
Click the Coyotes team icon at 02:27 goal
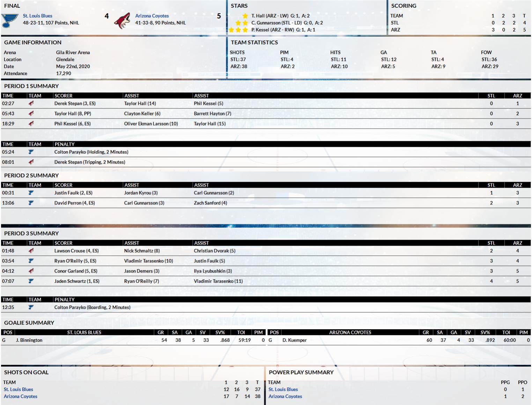point(31,103)
